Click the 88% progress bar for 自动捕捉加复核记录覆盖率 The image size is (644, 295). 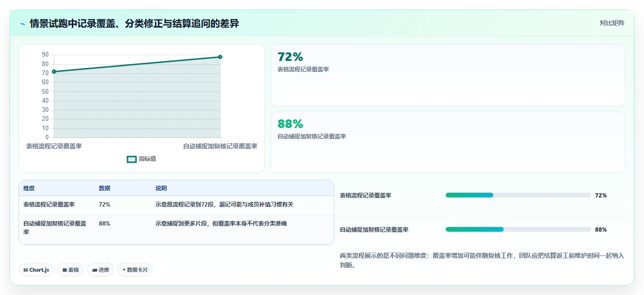tap(518, 229)
